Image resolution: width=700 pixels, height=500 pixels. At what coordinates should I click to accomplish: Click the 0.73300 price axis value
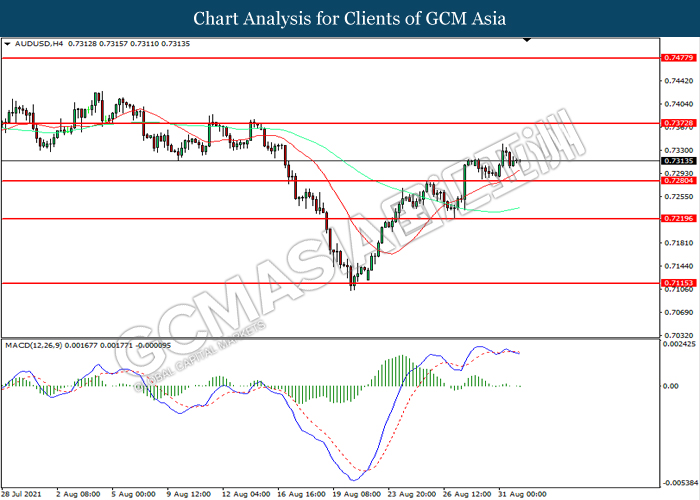click(679, 150)
